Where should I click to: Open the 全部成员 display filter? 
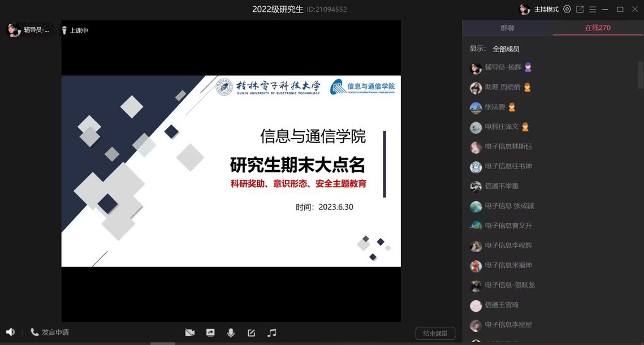(x=506, y=49)
